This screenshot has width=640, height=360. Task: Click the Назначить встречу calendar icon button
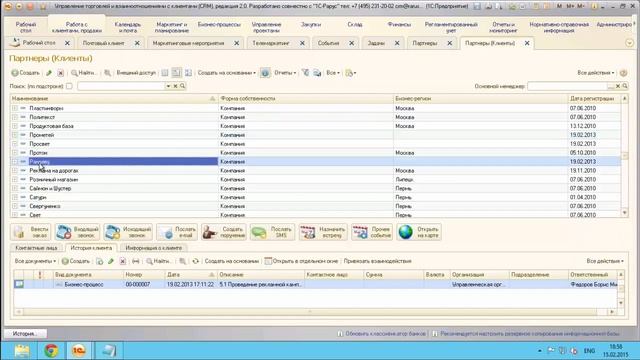click(x=323, y=232)
